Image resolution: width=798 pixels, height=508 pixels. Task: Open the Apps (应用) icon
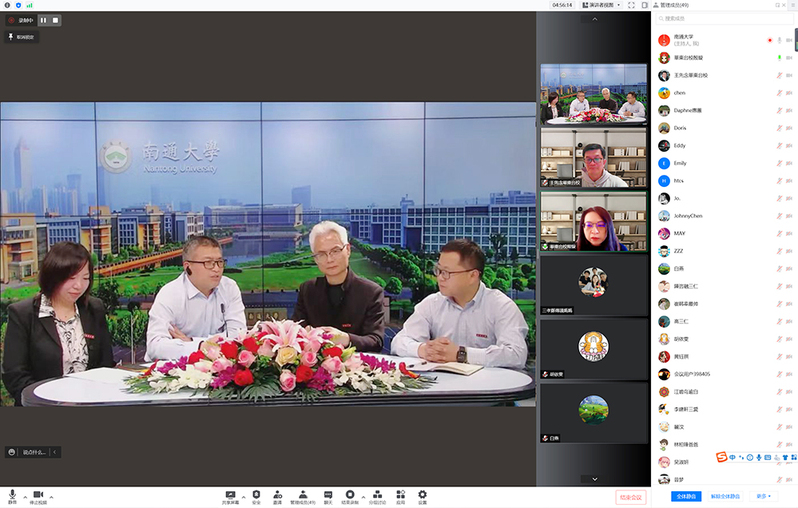click(400, 496)
